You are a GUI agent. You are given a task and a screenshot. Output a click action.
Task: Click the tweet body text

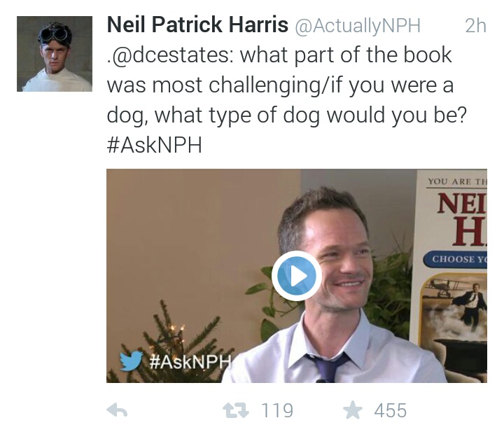[286, 99]
